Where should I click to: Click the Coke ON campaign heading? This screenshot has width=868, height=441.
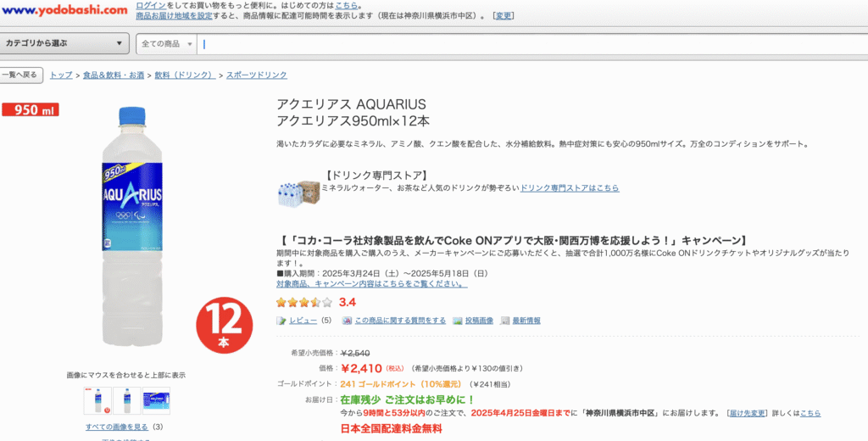pyautogui.click(x=513, y=241)
